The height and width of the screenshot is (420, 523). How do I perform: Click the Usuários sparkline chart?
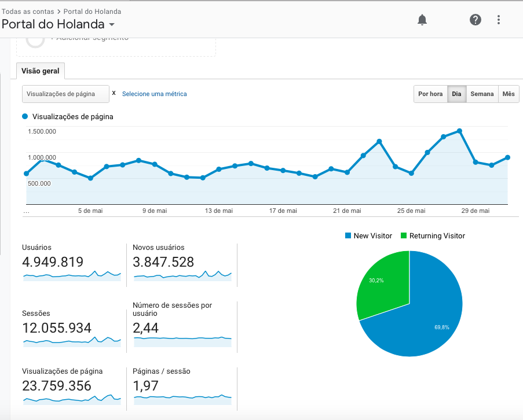click(72, 275)
